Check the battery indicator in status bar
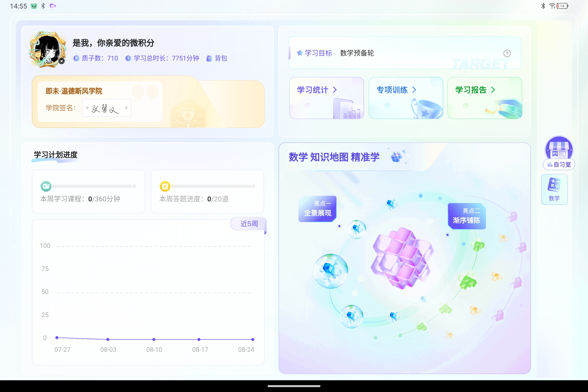 click(563, 6)
